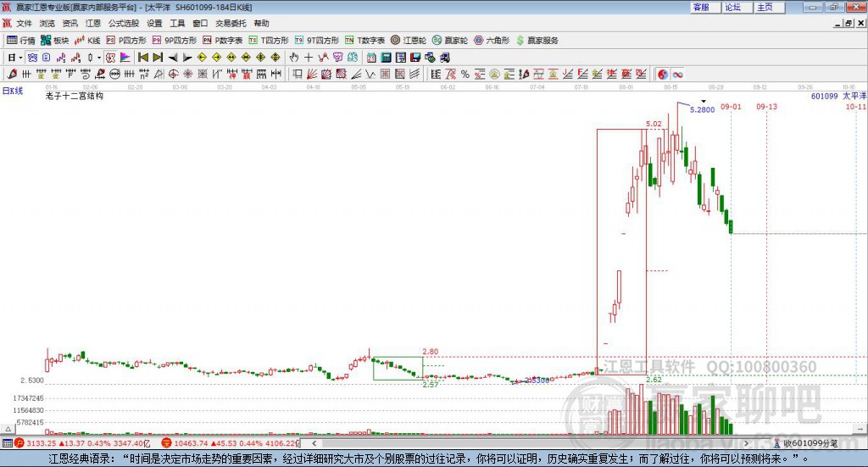Select the red pencil drawing tool
The width and height of the screenshot is (868, 467).
(x=12, y=74)
